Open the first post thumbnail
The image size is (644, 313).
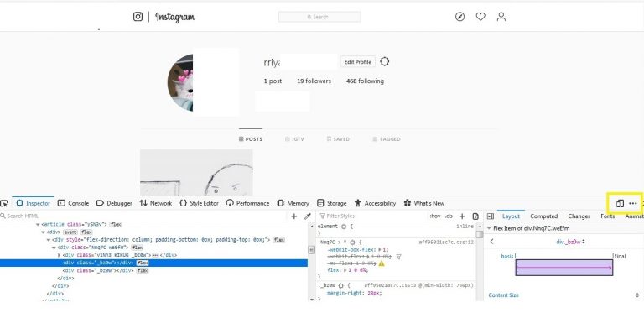click(196, 173)
